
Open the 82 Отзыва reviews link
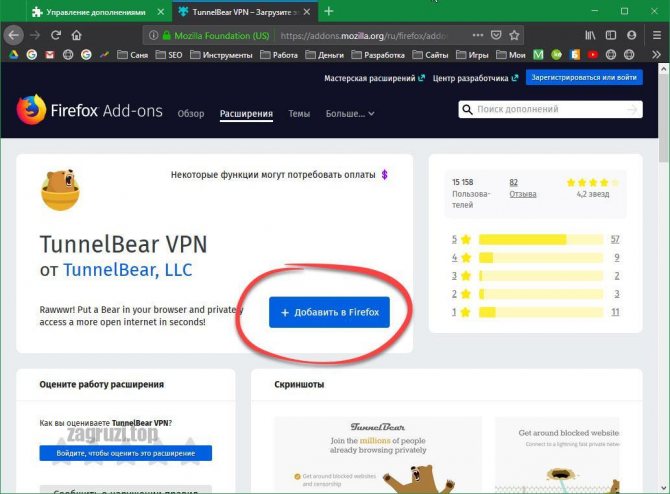point(523,188)
